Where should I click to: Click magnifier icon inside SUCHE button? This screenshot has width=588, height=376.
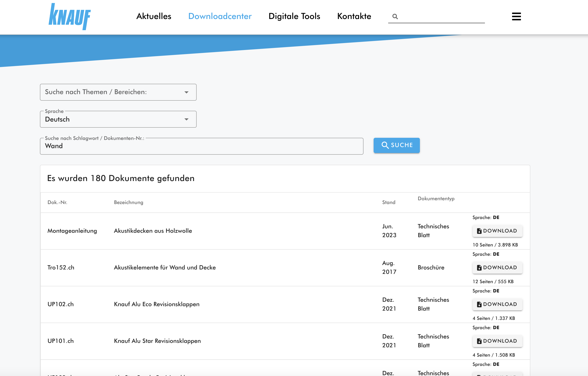[385, 145]
